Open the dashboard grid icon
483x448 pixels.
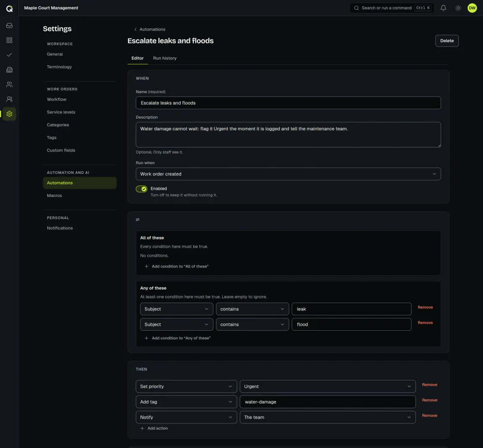[x=9, y=41]
